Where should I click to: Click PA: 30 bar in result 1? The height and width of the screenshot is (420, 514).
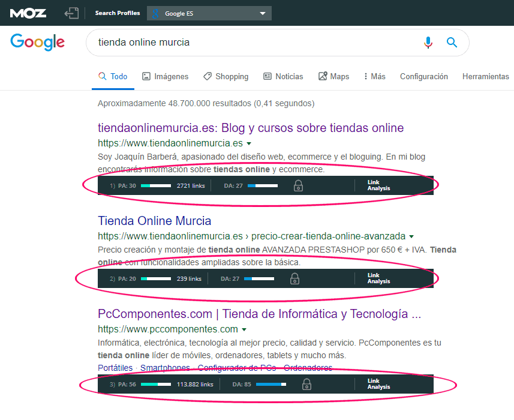tap(156, 185)
